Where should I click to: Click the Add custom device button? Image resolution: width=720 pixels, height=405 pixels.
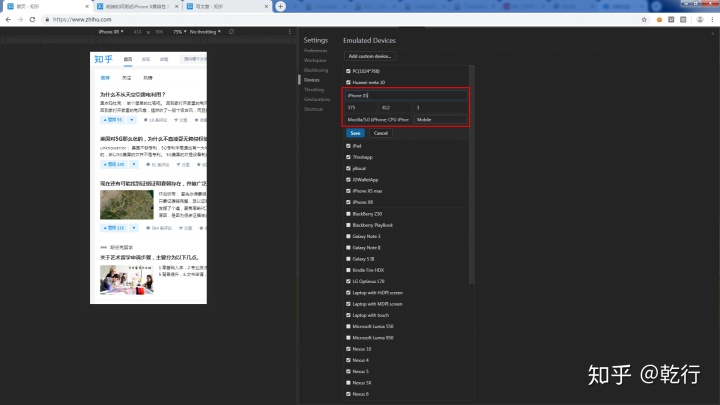[x=370, y=56]
